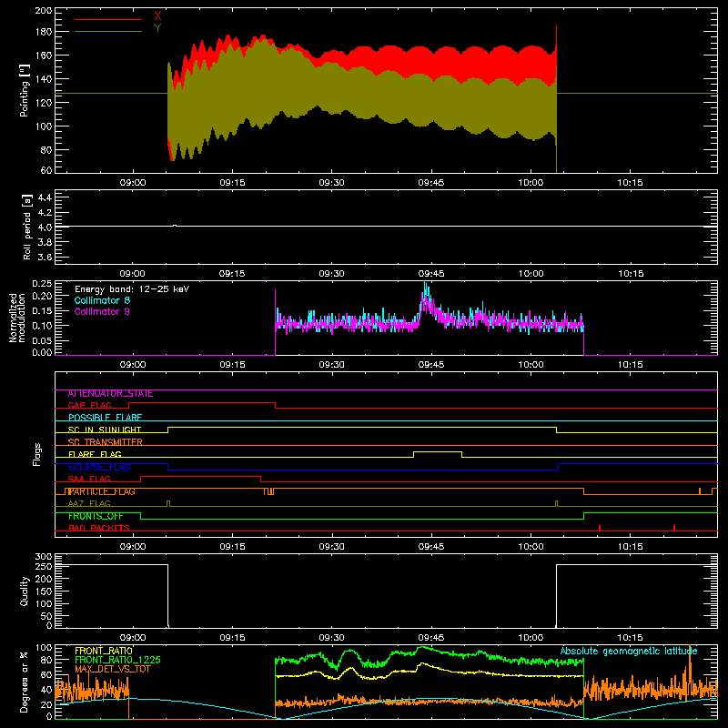
Task: Click the PARTICLE_FLAG label
Action: pos(102,491)
